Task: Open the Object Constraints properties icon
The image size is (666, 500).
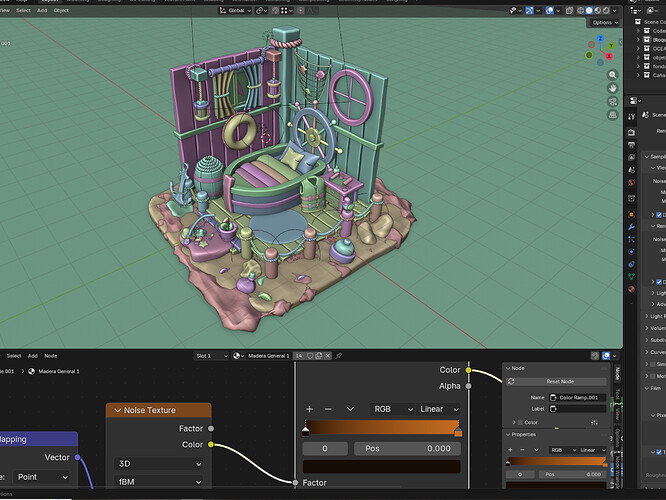Action: pos(632,264)
